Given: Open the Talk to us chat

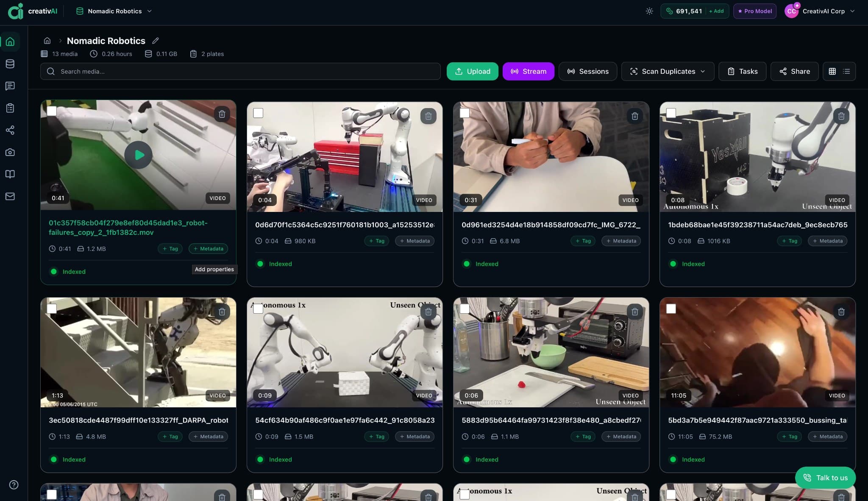Looking at the screenshot, I should [x=825, y=478].
